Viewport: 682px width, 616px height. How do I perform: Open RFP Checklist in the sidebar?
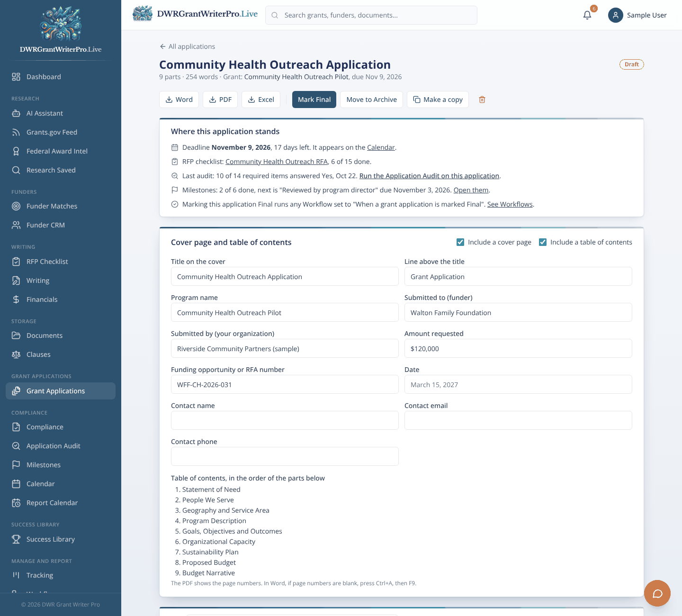pyautogui.click(x=61, y=262)
